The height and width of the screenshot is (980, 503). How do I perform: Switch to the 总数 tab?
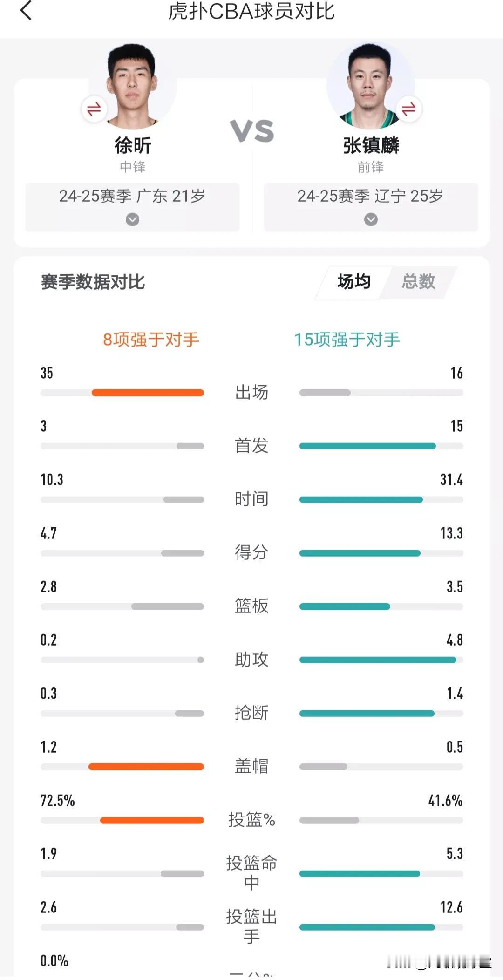point(418,282)
